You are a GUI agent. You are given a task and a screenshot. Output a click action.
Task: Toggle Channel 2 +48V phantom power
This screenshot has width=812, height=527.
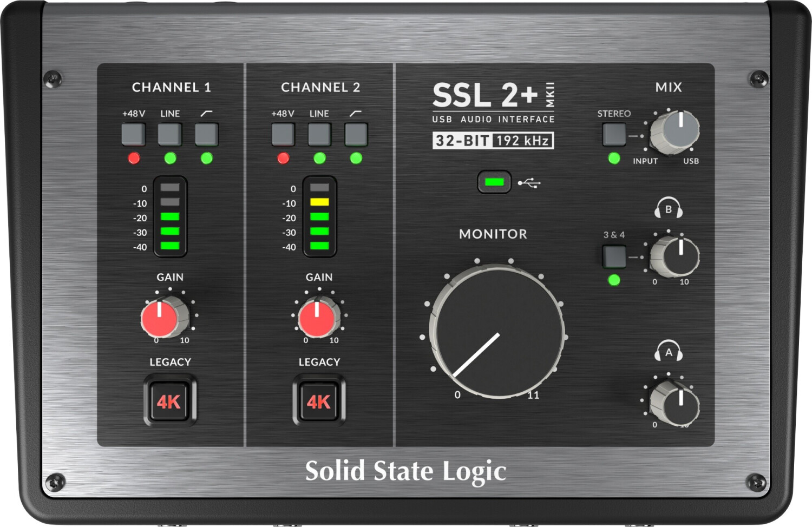(283, 134)
